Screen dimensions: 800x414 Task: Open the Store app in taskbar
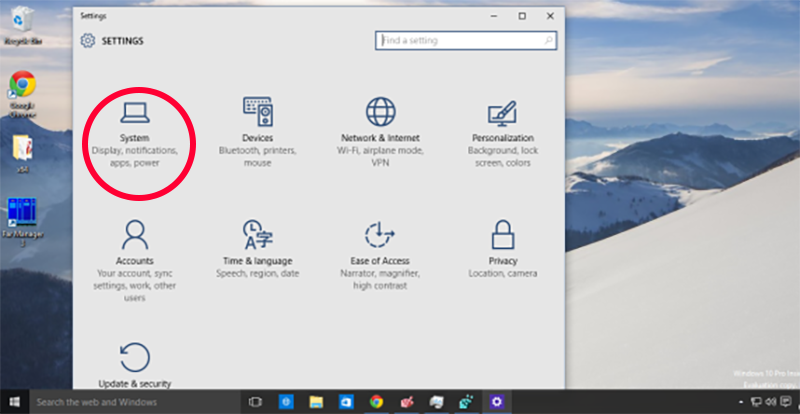pyautogui.click(x=346, y=402)
